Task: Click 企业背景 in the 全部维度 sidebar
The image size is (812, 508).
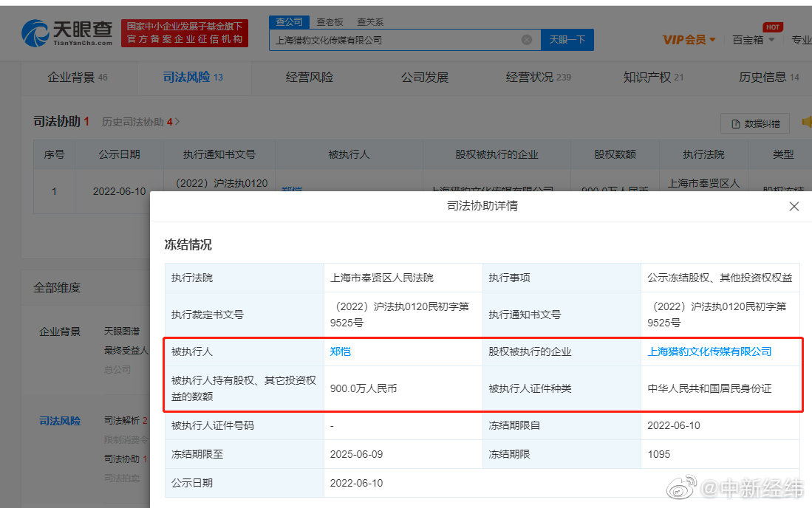Action: tap(60, 332)
